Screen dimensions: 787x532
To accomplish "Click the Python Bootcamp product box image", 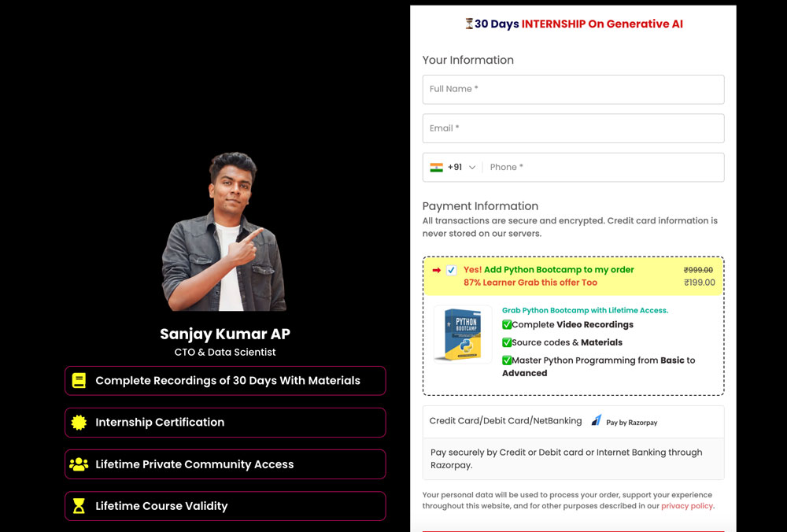I will point(463,334).
